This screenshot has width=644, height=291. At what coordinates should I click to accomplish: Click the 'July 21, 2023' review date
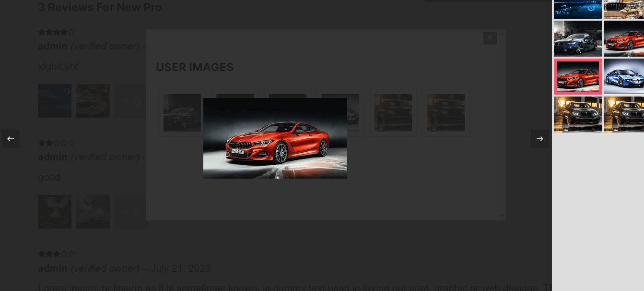(x=181, y=268)
